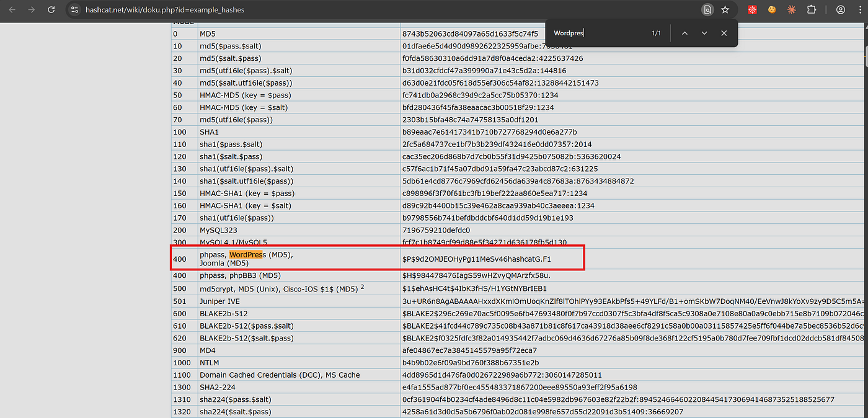Click example hash b89eaac7e61417341b710b727768294d0e6a277b
The width and height of the screenshot is (868, 418).
pos(490,132)
